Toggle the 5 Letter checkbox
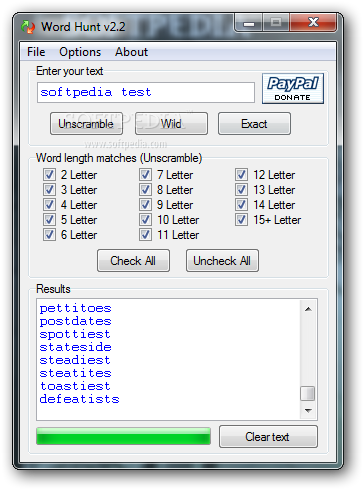 [x=49, y=220]
